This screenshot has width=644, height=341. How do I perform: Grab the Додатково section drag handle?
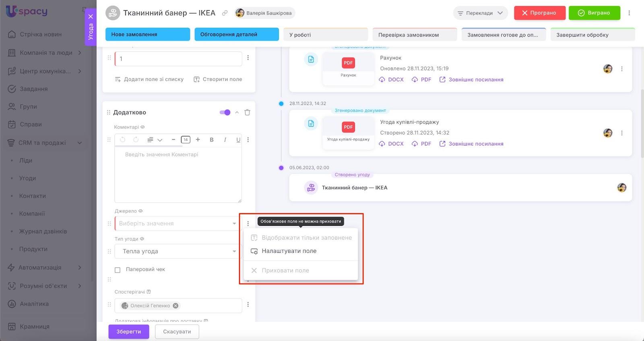click(108, 112)
